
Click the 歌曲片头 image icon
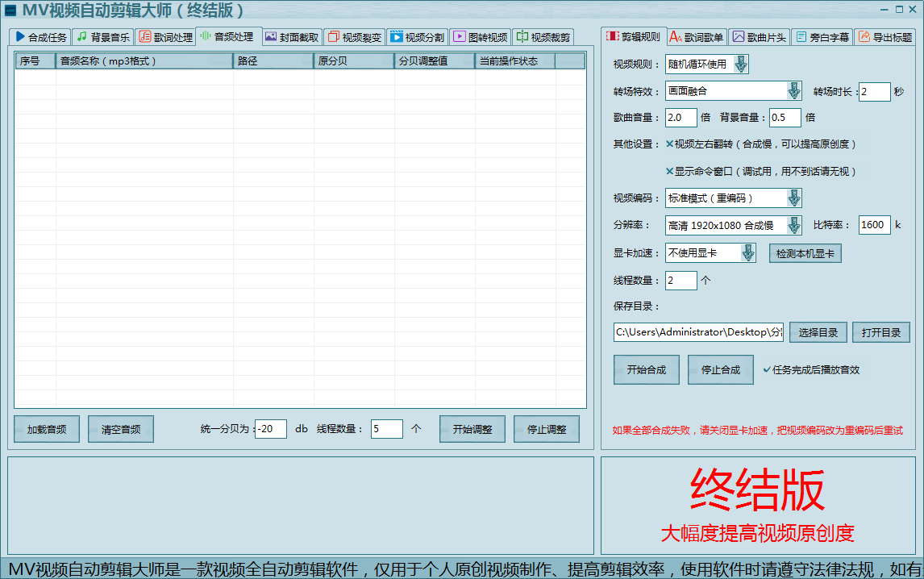click(739, 36)
